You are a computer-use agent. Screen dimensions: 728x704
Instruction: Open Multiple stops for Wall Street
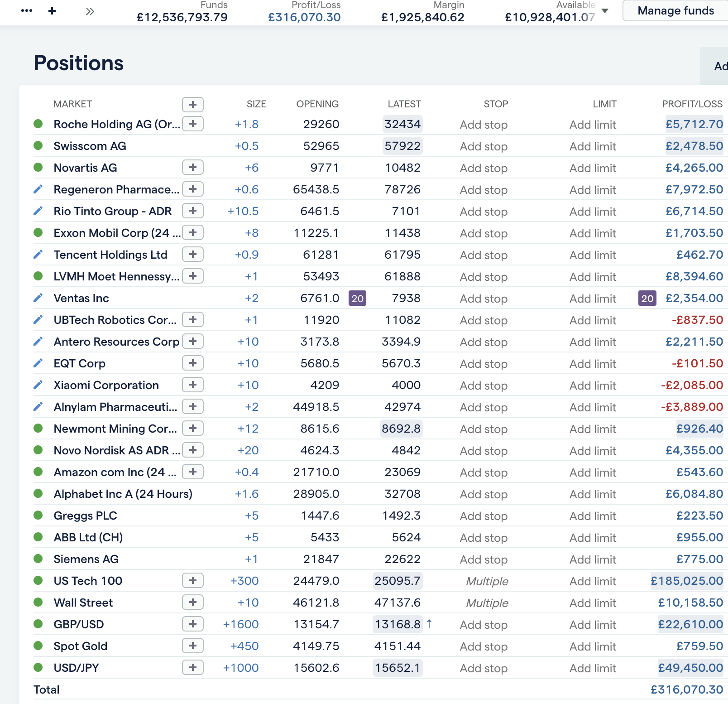(487, 603)
